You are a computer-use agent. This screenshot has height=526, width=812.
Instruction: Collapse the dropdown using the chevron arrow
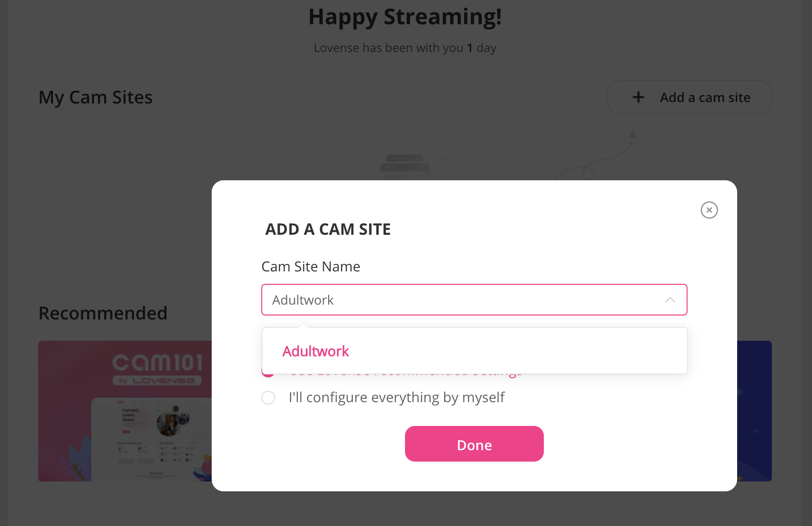click(670, 300)
